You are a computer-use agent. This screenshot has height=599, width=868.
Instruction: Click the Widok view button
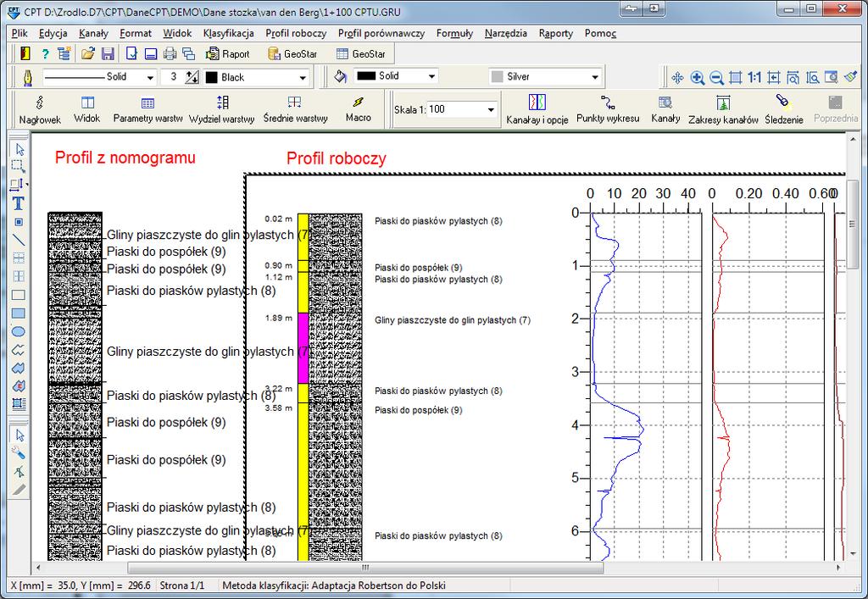[x=87, y=109]
